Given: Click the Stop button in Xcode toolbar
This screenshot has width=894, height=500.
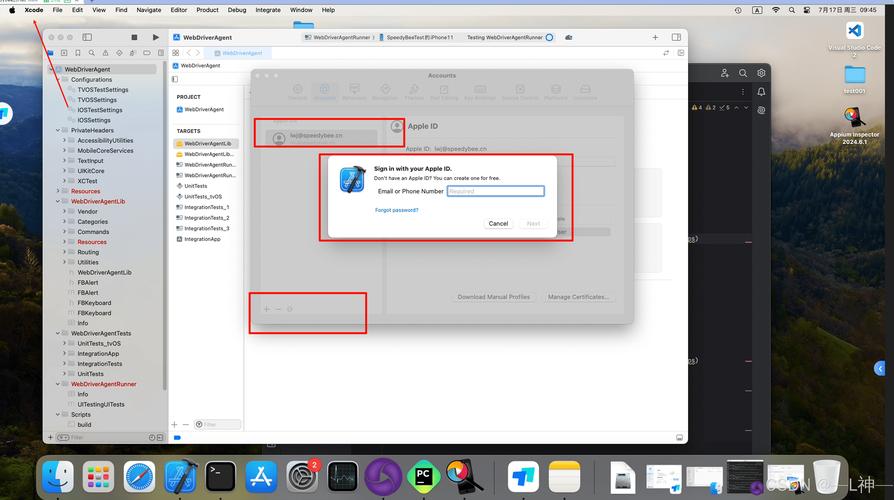Looking at the screenshot, I should [x=134, y=37].
